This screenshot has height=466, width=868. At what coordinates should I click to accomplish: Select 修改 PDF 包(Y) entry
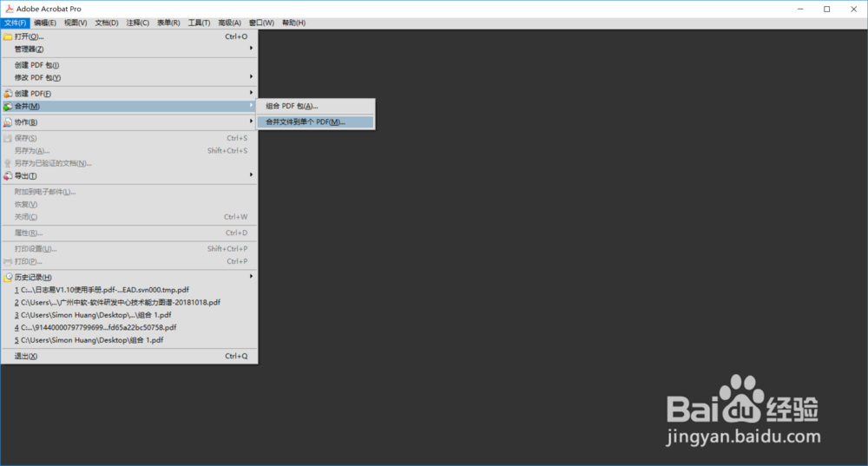coord(129,78)
